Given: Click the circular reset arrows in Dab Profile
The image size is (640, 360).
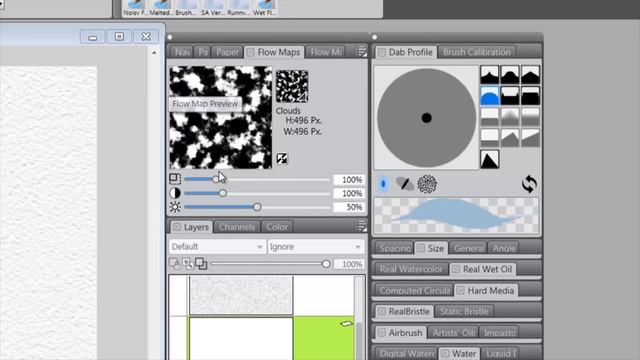Looking at the screenshot, I should tap(529, 184).
